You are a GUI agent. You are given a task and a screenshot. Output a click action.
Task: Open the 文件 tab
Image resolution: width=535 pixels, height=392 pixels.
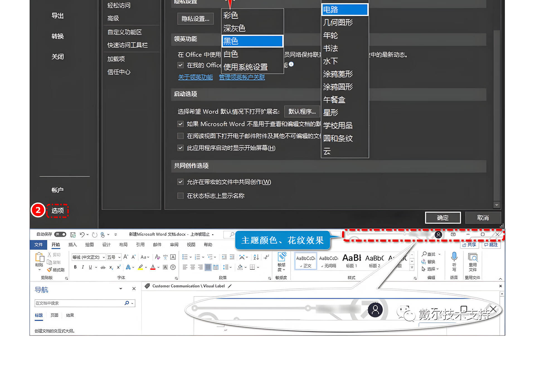[38, 244]
